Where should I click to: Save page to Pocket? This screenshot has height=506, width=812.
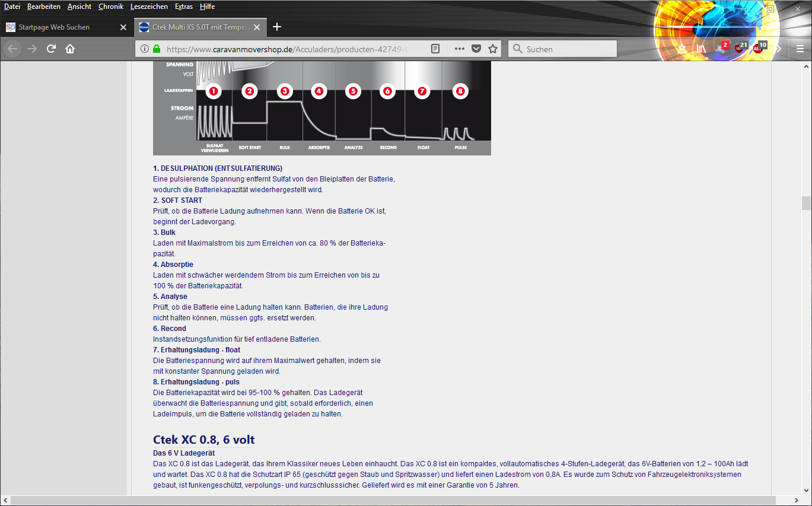[x=476, y=49]
